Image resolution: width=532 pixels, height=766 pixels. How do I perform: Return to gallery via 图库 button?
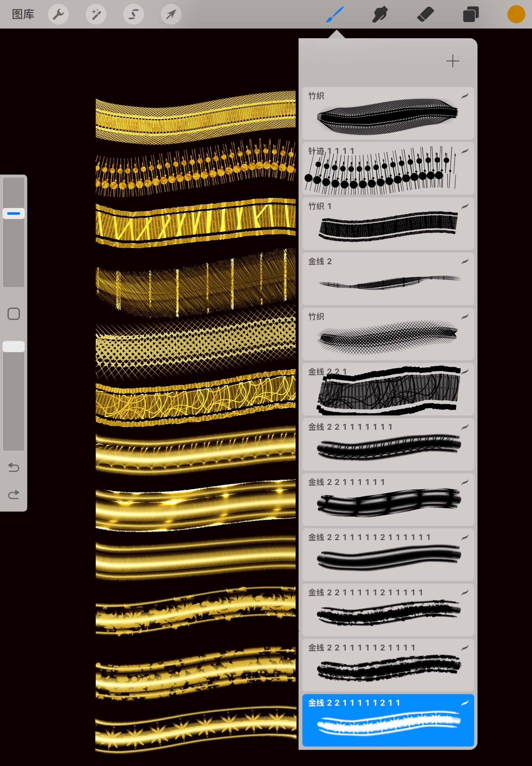point(23,14)
